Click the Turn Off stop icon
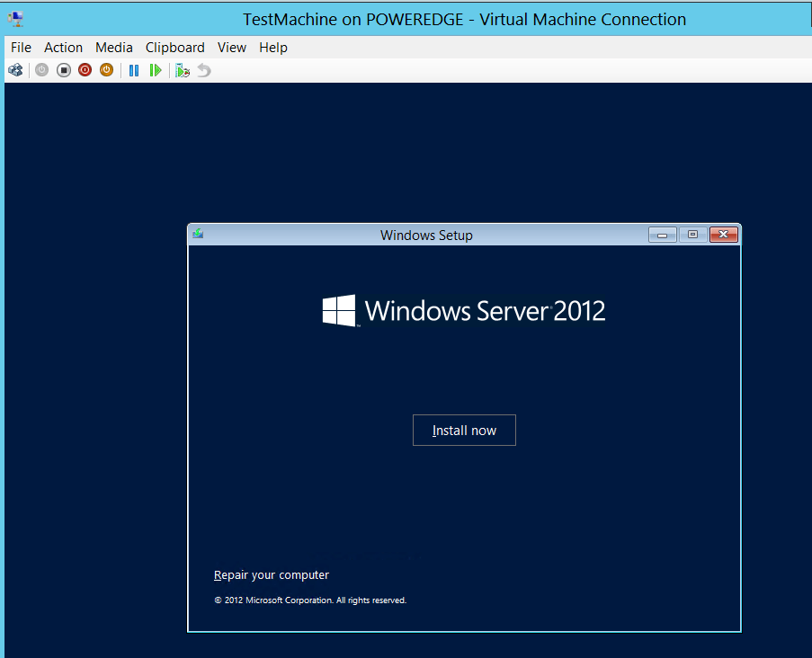Screen dimensions: 812x658 pyautogui.click(x=64, y=70)
